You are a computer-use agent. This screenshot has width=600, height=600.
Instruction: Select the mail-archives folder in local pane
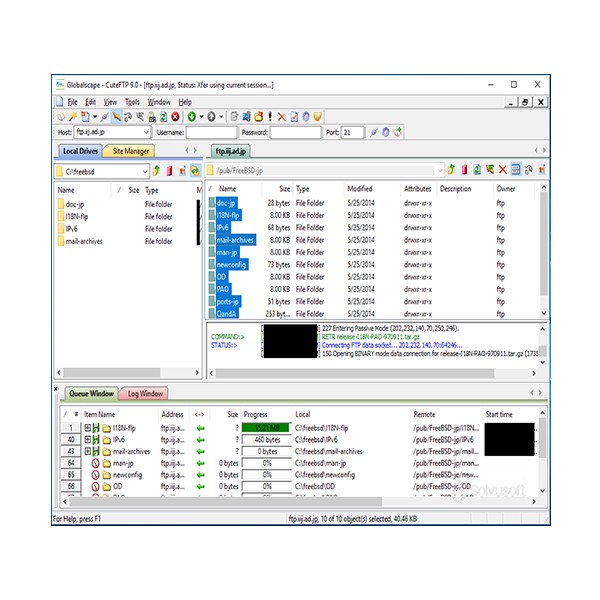pyautogui.click(x=84, y=241)
